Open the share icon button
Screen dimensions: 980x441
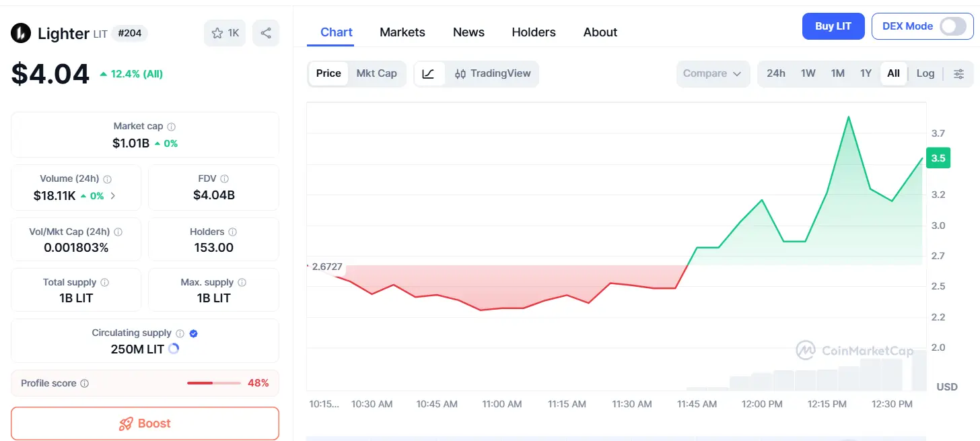pos(266,33)
